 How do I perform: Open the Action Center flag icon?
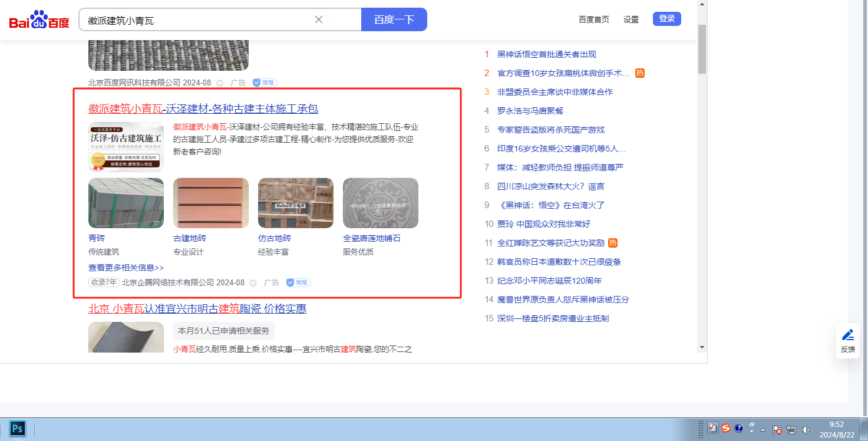(x=777, y=430)
